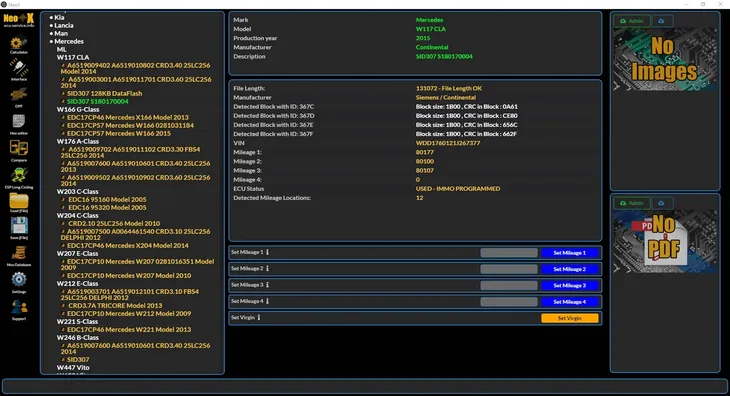The width and height of the screenshot is (730, 396).
Task: Focus the Set Mileage 4 input field
Action: [x=509, y=302]
